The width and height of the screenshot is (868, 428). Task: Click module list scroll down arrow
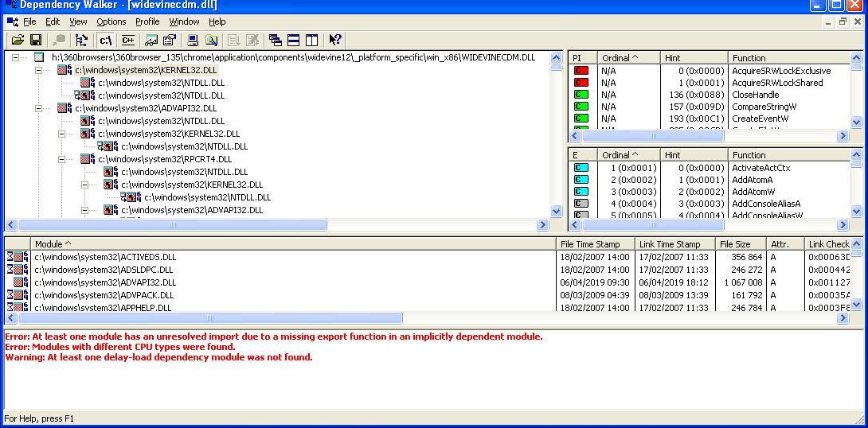856,304
